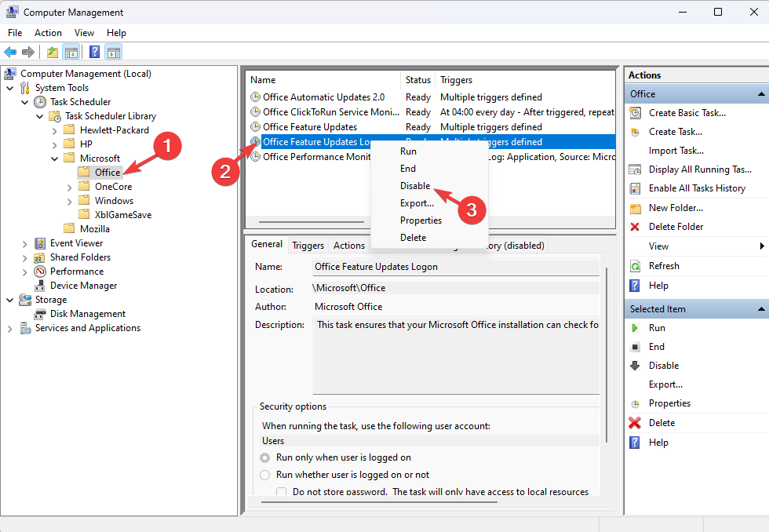Image resolution: width=769 pixels, height=532 pixels.
Task: Click the End stop icon under Selected Item
Action: [635, 347]
